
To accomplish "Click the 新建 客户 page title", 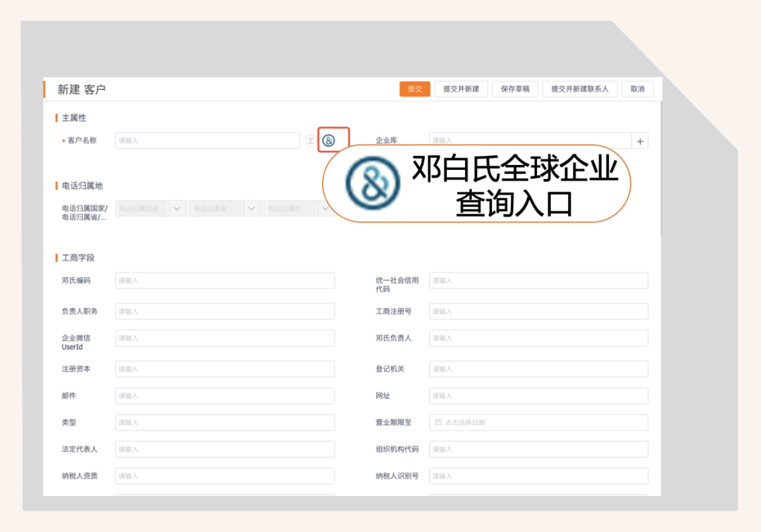I will coord(82,89).
